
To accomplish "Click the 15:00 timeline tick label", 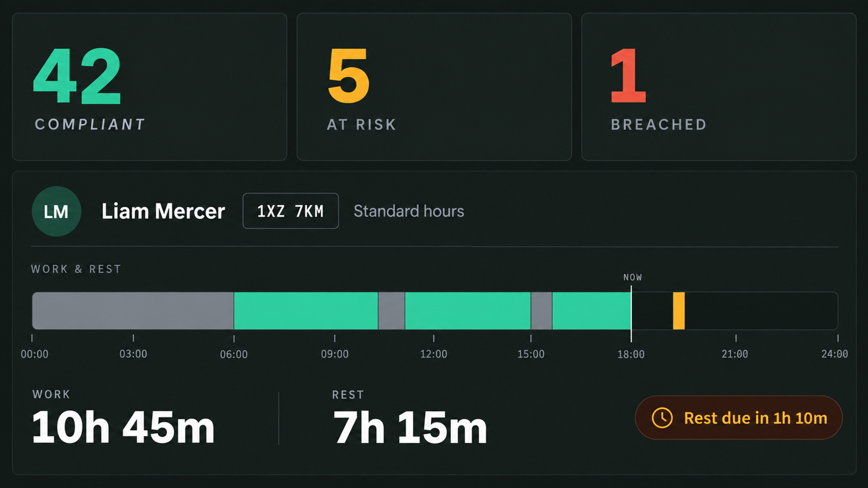I will coord(531,354).
